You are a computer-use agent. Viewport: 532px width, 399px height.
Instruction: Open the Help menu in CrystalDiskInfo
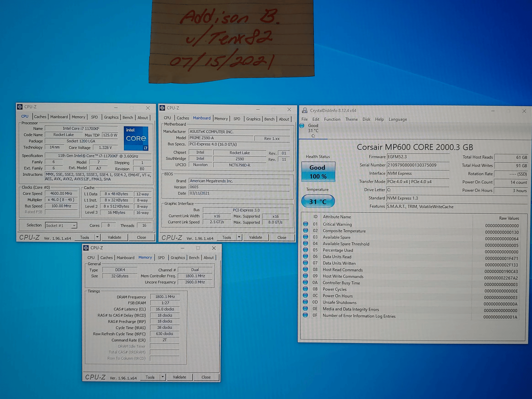pyautogui.click(x=379, y=119)
